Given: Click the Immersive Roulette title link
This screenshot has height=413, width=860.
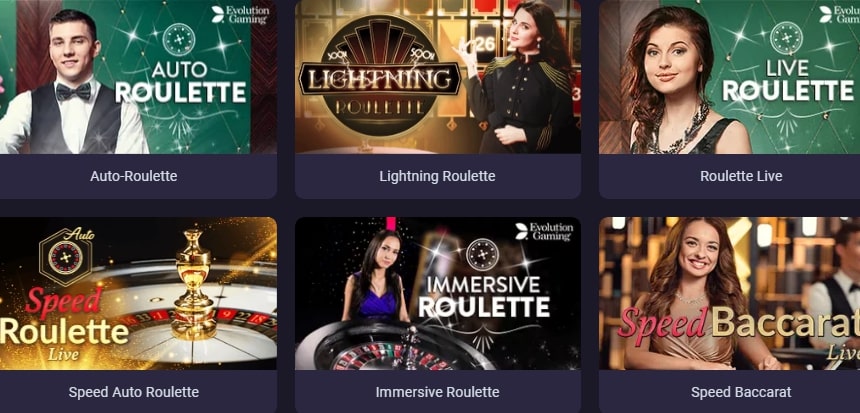Looking at the screenshot, I should [437, 392].
